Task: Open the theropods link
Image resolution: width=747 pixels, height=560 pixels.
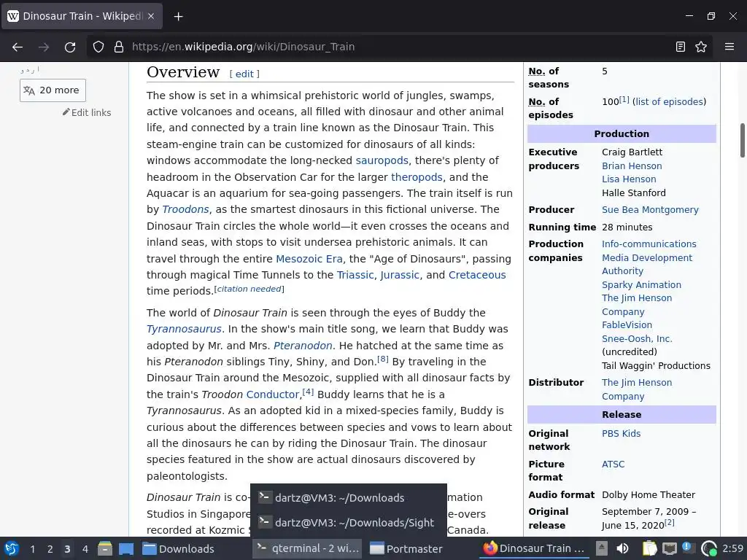Action: 417,177
